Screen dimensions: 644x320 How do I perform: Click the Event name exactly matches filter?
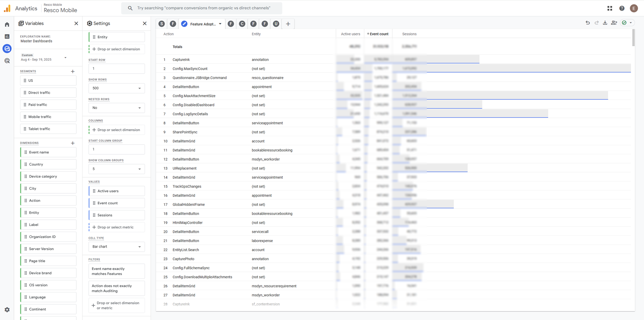click(x=116, y=271)
